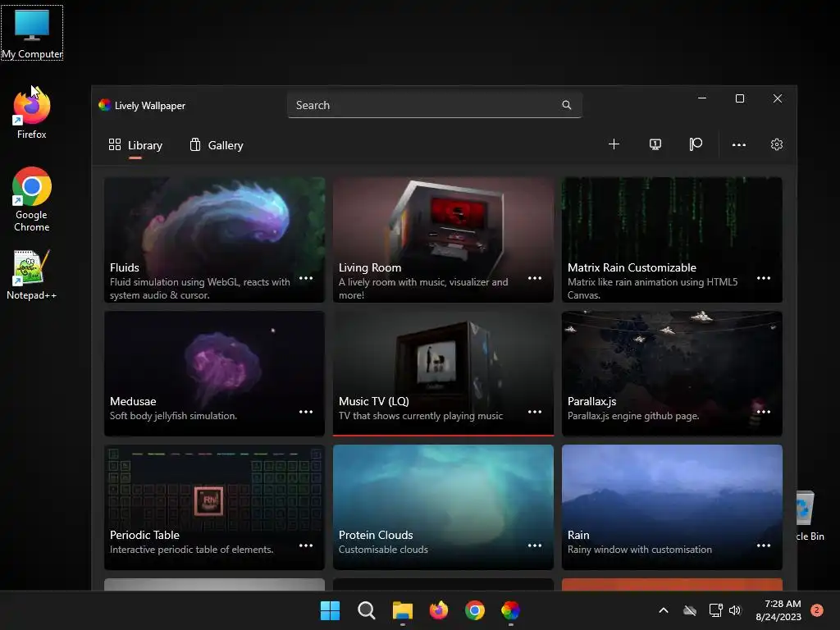Click the search magnifier icon in Lively
This screenshot has height=630, width=840.
pos(566,105)
